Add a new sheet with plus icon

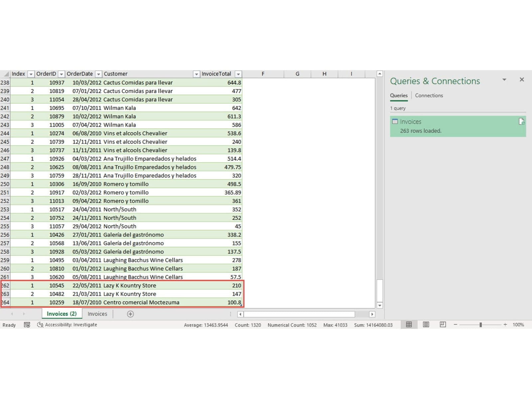pyautogui.click(x=130, y=314)
